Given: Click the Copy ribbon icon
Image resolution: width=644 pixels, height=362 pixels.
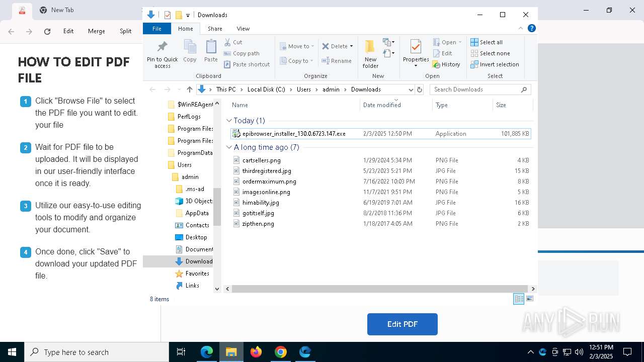Looking at the screenshot, I should tap(190, 51).
